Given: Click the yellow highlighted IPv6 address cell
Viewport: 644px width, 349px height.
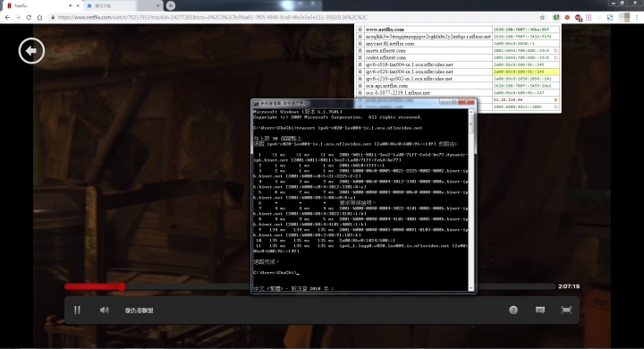Looking at the screenshot, I should [526, 72].
